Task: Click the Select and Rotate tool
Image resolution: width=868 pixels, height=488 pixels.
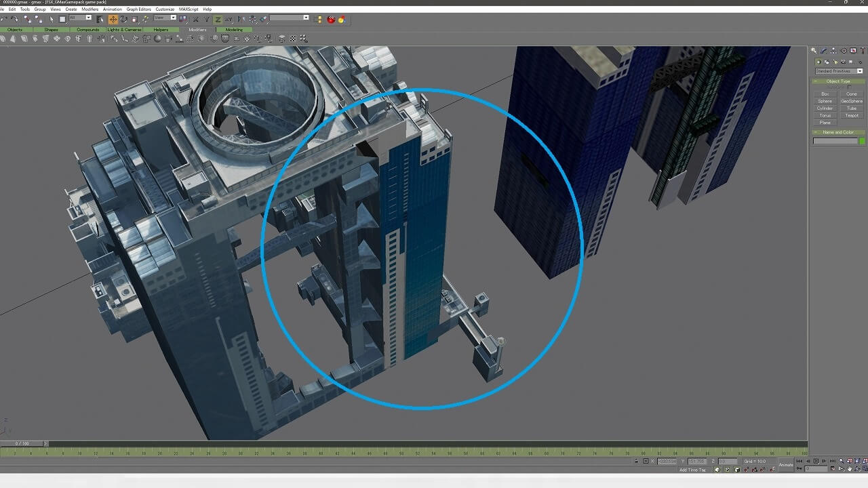Action: click(x=123, y=20)
